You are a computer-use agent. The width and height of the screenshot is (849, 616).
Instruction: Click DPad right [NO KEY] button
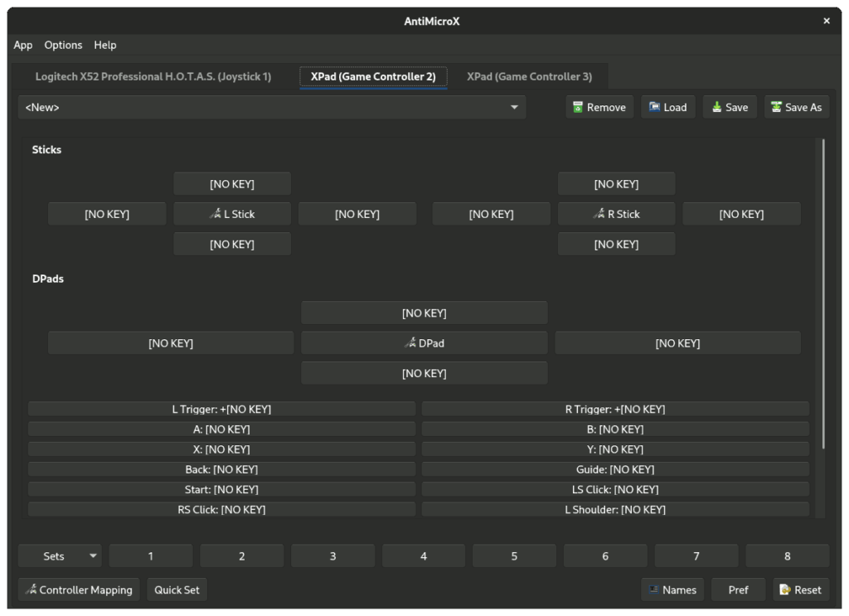[x=677, y=343]
